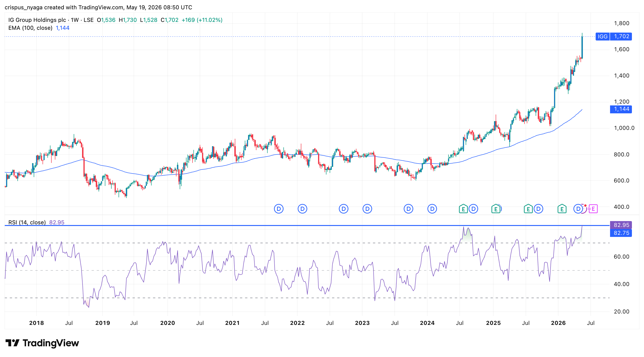Click the pink upcoming earnings E marker
Screen dimensions: 644x357
click(593, 209)
